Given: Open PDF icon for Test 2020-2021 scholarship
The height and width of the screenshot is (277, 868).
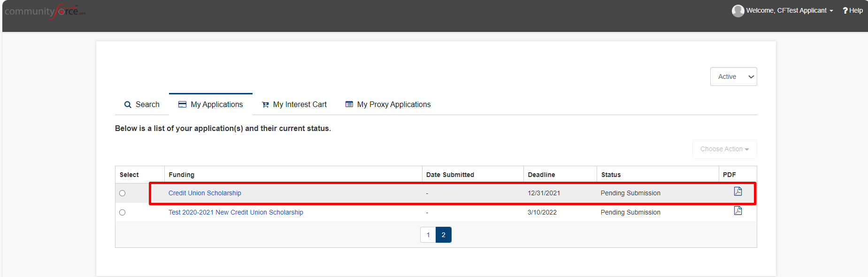Looking at the screenshot, I should pyautogui.click(x=738, y=210).
